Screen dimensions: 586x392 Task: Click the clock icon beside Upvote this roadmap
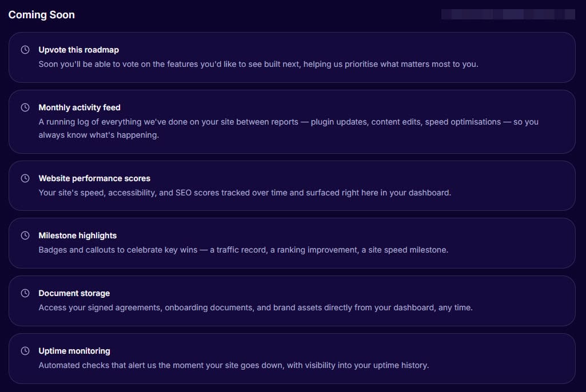tap(25, 50)
